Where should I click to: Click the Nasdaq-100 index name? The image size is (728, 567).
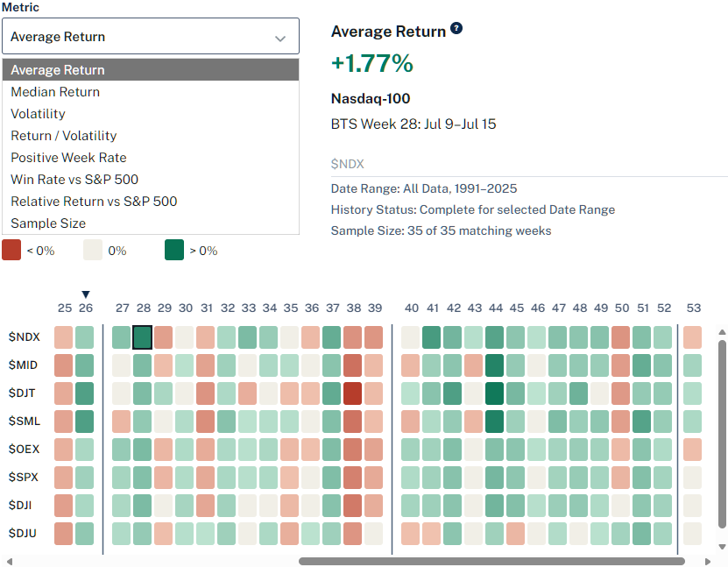371,98
